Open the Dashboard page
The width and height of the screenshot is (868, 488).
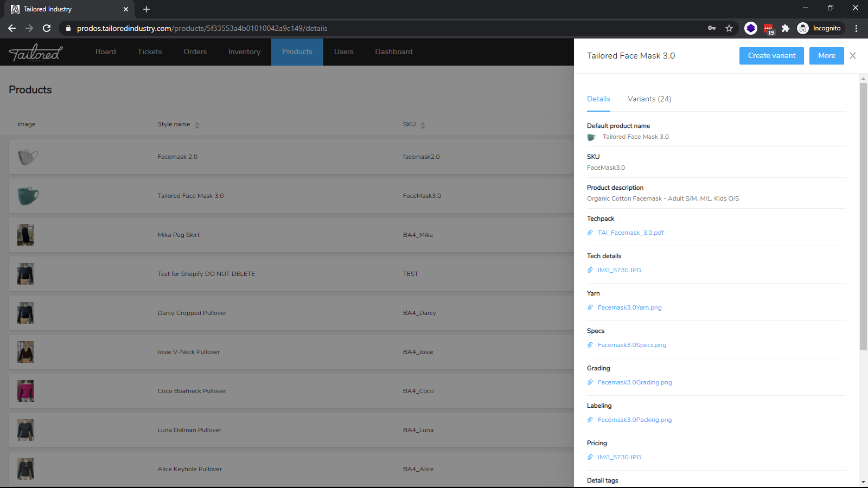pyautogui.click(x=394, y=52)
